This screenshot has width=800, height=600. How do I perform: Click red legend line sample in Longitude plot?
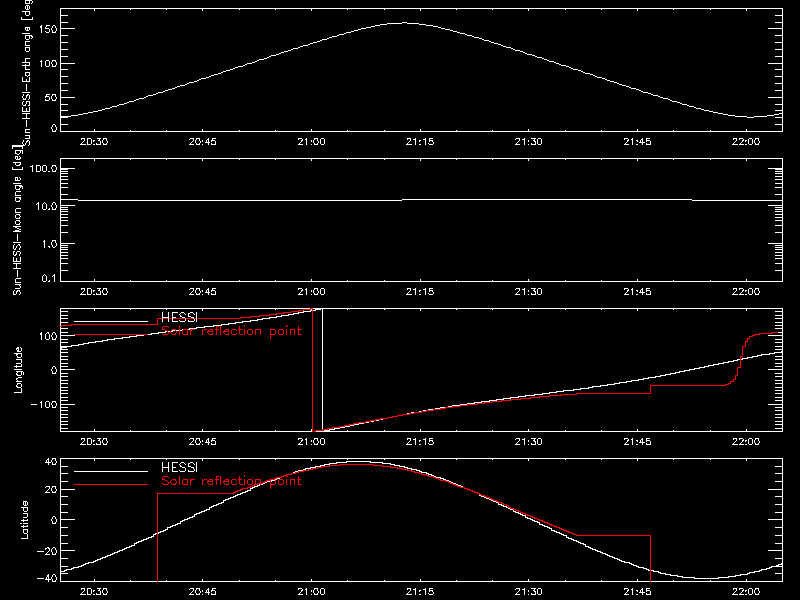tap(111, 335)
